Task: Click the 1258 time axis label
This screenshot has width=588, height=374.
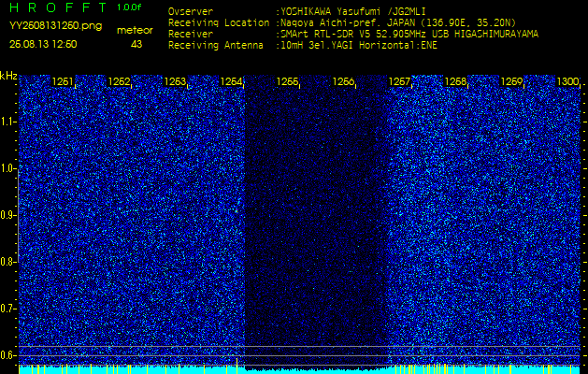Action: (455, 81)
